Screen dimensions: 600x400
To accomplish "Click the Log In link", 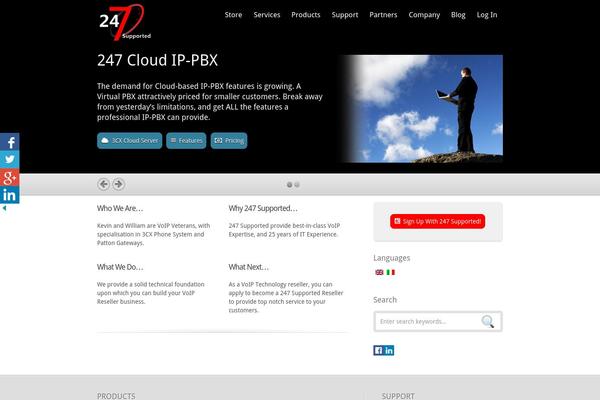I will click(487, 15).
